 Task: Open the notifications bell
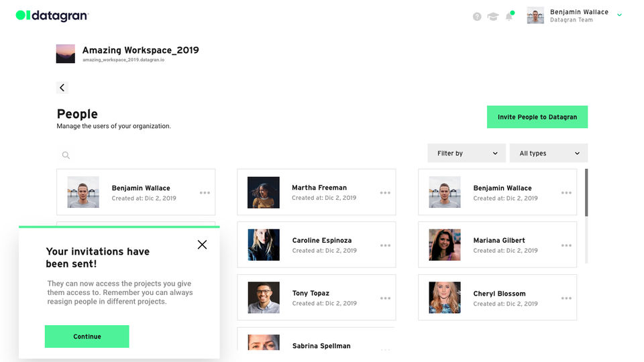coord(509,17)
